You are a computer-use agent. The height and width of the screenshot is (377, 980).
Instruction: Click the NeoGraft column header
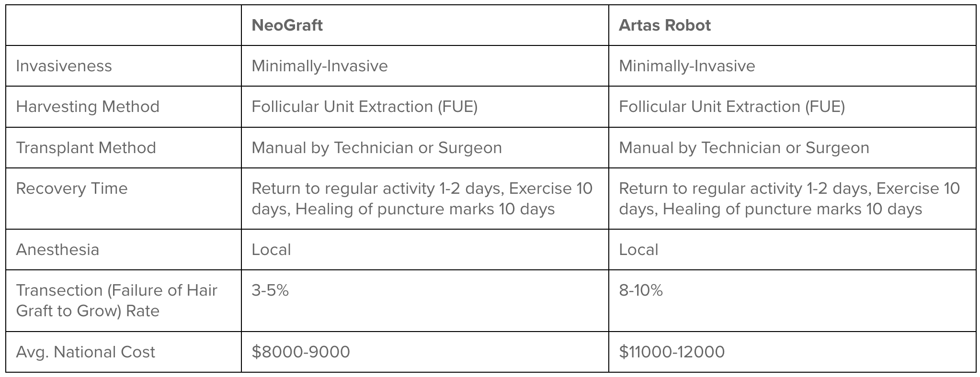[287, 25]
